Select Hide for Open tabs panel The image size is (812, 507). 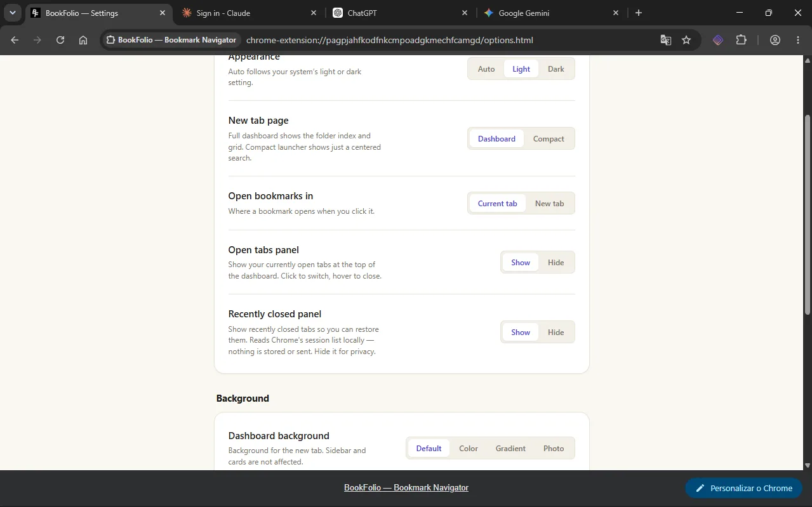tap(556, 263)
